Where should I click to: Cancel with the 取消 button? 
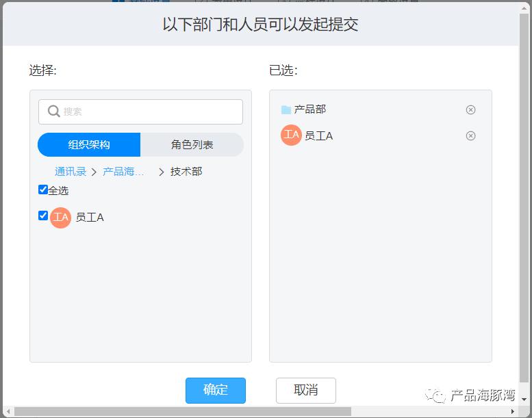(305, 390)
